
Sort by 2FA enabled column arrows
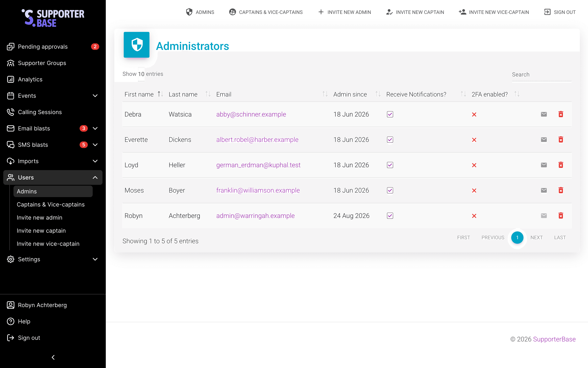(x=517, y=94)
